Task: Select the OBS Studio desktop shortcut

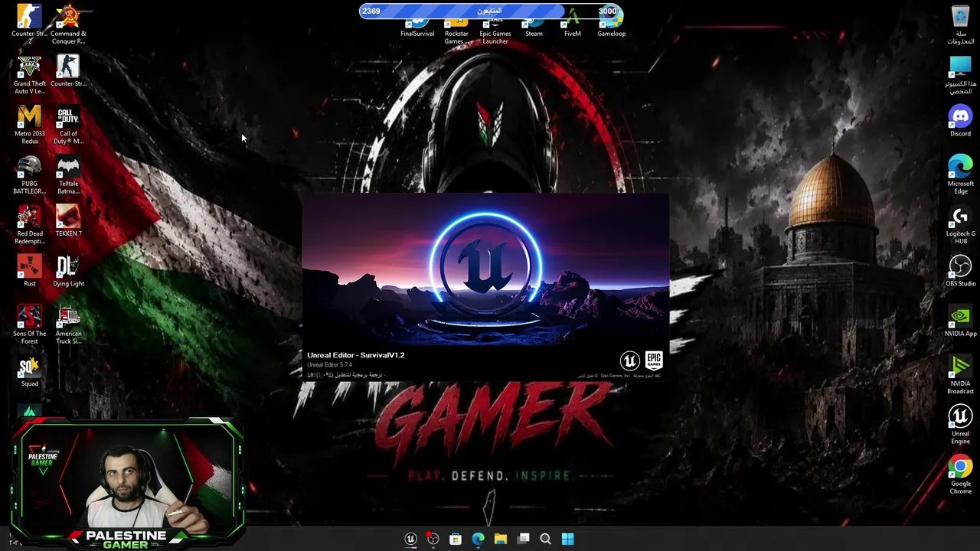Action: (x=960, y=271)
